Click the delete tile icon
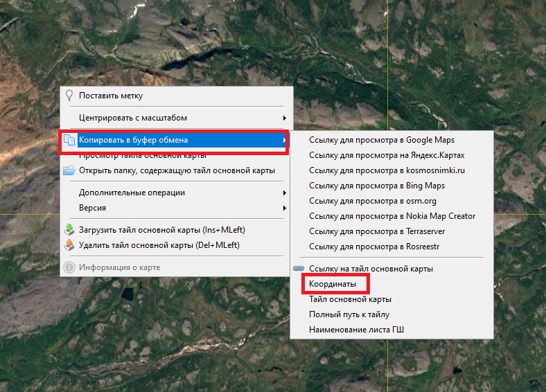 (69, 245)
